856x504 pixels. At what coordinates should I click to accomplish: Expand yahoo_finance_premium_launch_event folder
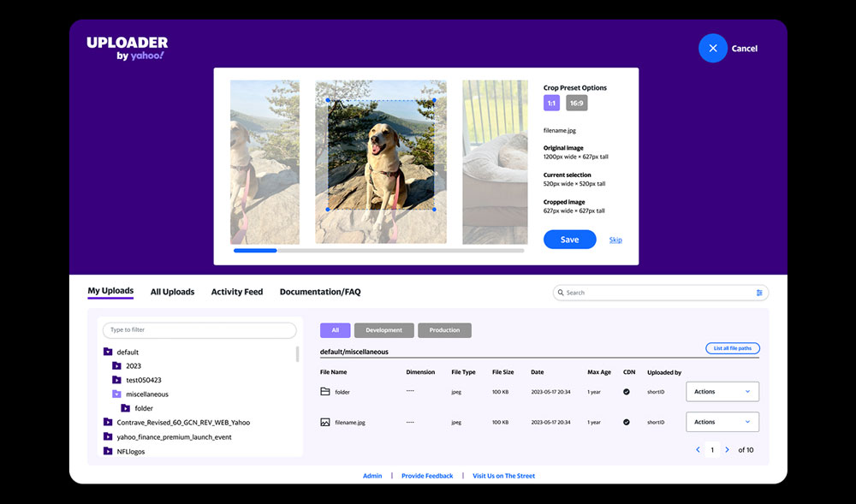pyautogui.click(x=108, y=437)
